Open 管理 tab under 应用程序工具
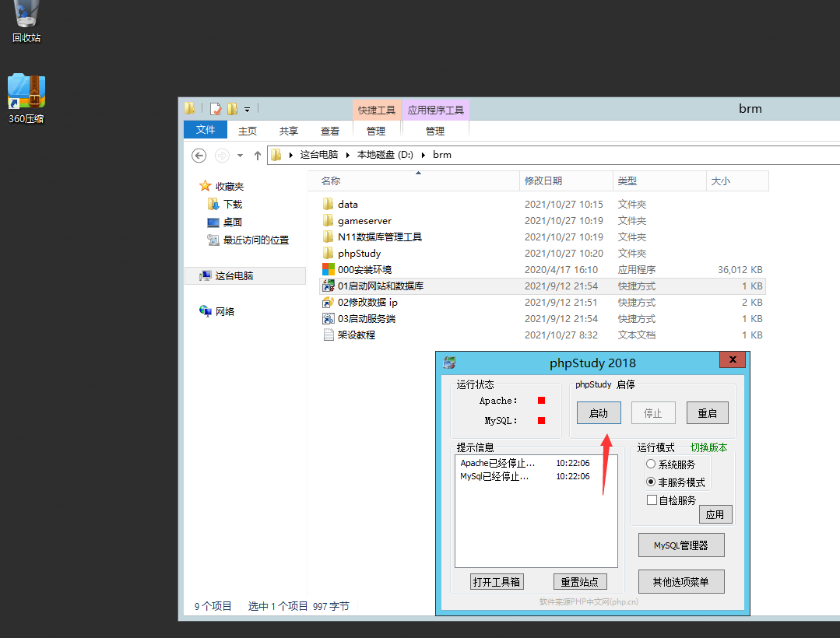Image resolution: width=840 pixels, height=638 pixels. pos(435,131)
